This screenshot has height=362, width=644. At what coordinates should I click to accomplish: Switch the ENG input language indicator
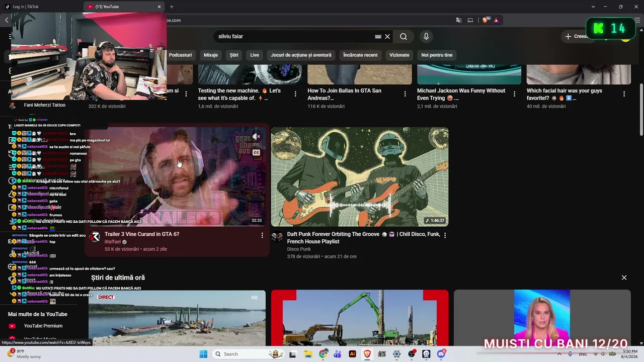pyautogui.click(x=583, y=354)
